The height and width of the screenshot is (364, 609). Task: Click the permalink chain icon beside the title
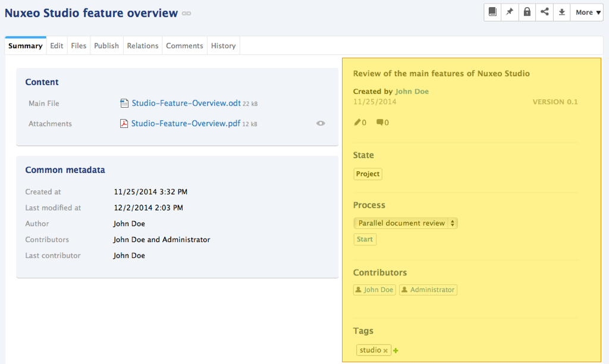[186, 14]
